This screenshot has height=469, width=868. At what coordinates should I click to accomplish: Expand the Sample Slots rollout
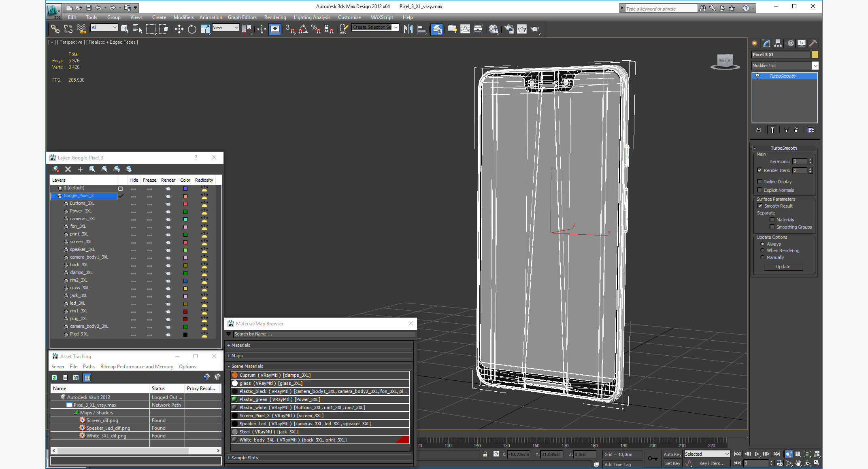pyautogui.click(x=319, y=458)
